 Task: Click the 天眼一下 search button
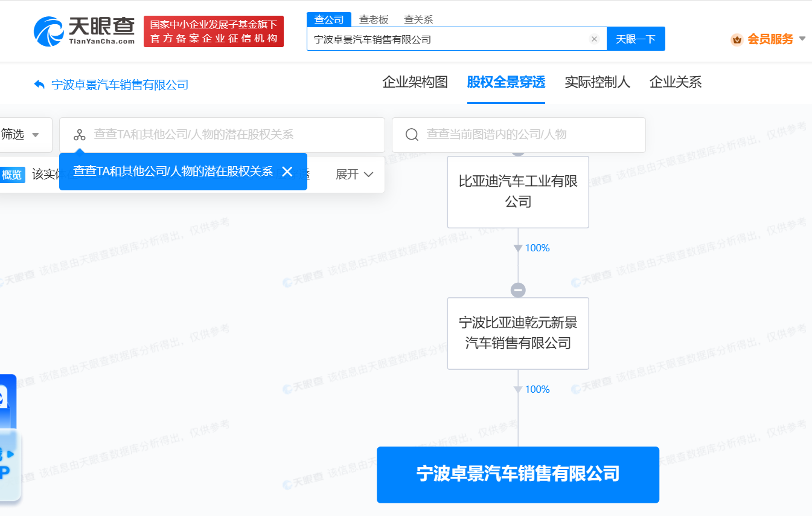(x=636, y=38)
